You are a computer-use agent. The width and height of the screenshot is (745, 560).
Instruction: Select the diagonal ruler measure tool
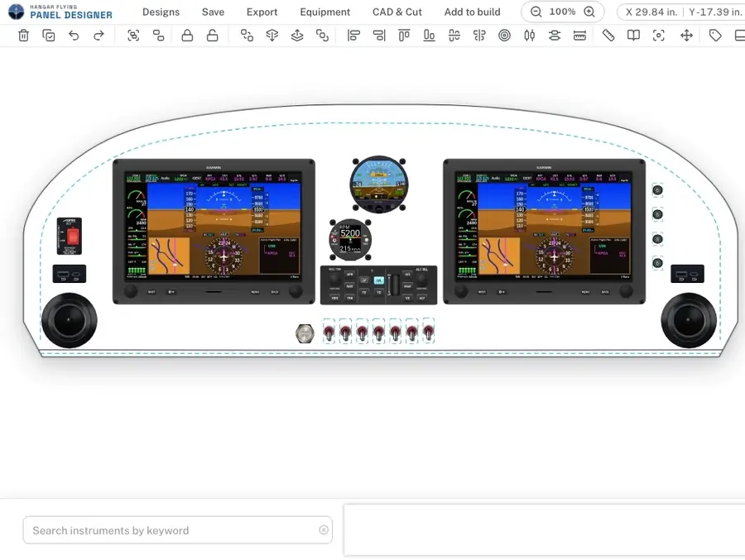click(x=608, y=36)
